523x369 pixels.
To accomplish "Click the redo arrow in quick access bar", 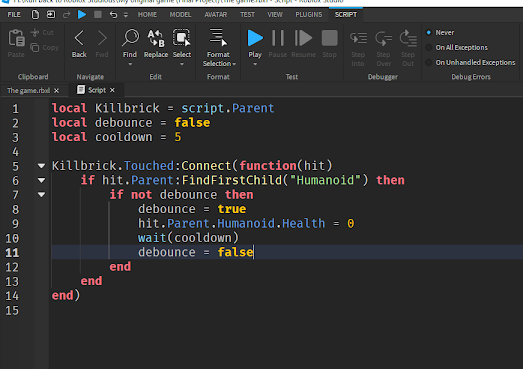I will (66, 15).
